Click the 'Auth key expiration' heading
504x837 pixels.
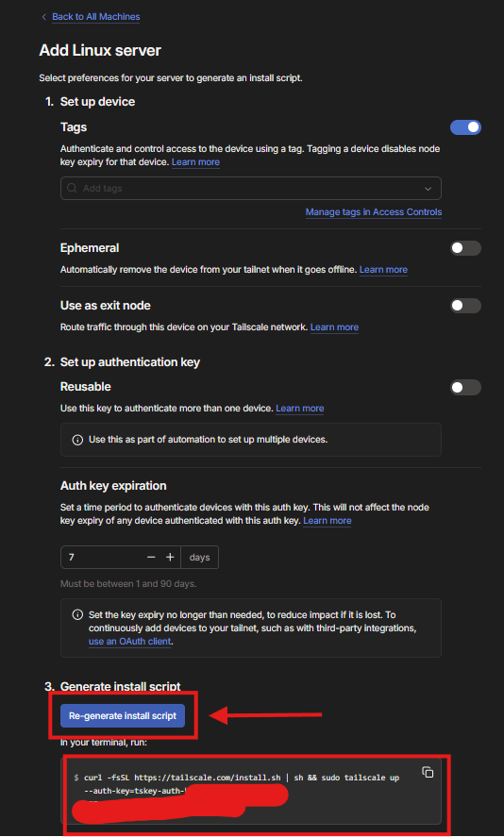click(113, 486)
